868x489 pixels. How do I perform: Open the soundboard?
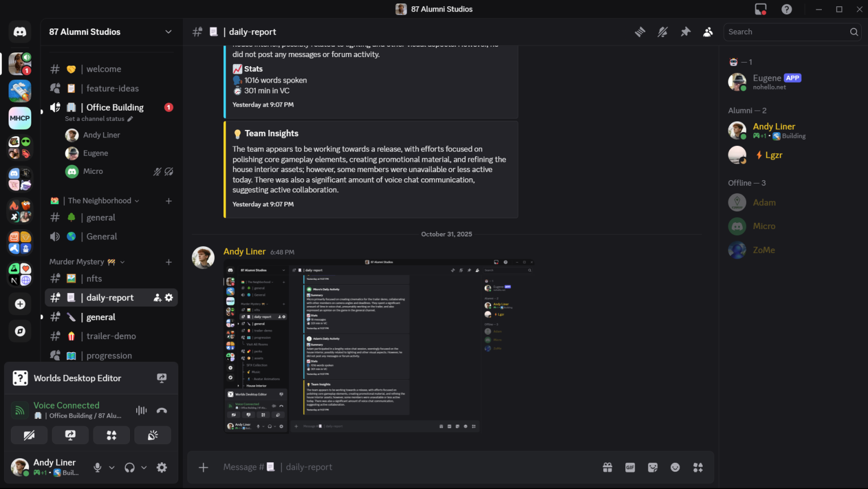[153, 435]
